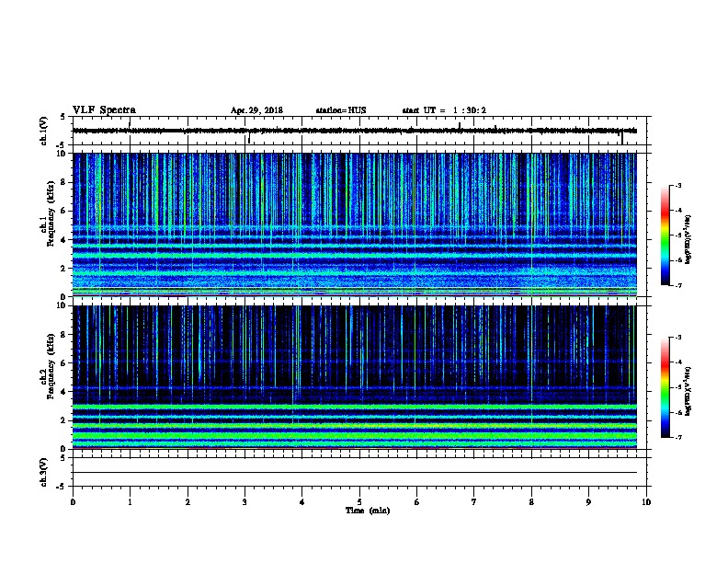Click the VLF Spectra title

(x=104, y=110)
